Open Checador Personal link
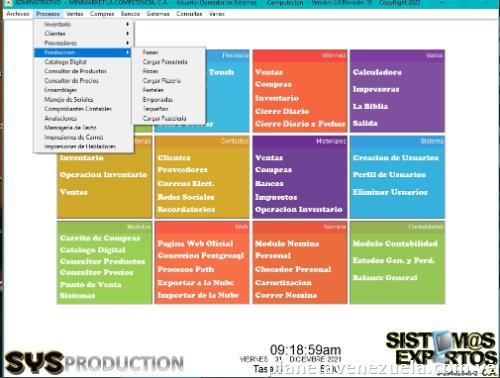 (293, 269)
